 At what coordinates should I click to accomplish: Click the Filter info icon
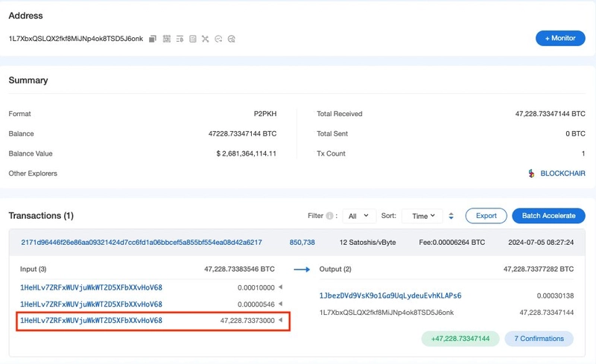[x=329, y=216]
